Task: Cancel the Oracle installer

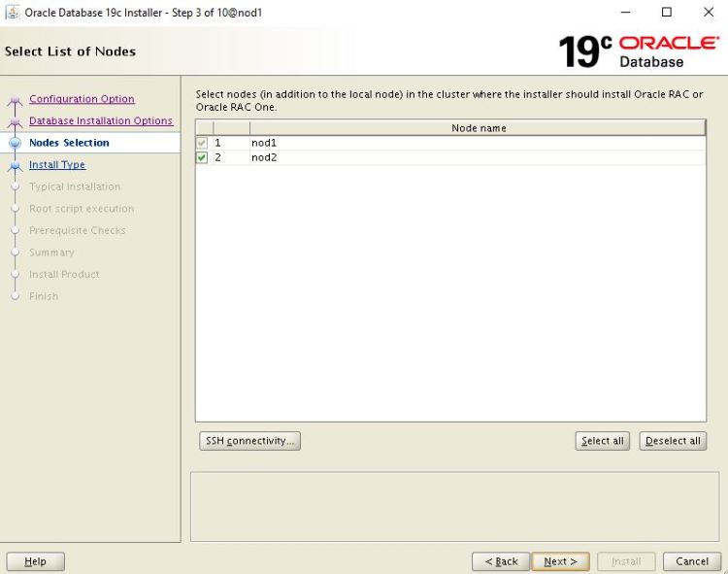Action: tap(691, 561)
